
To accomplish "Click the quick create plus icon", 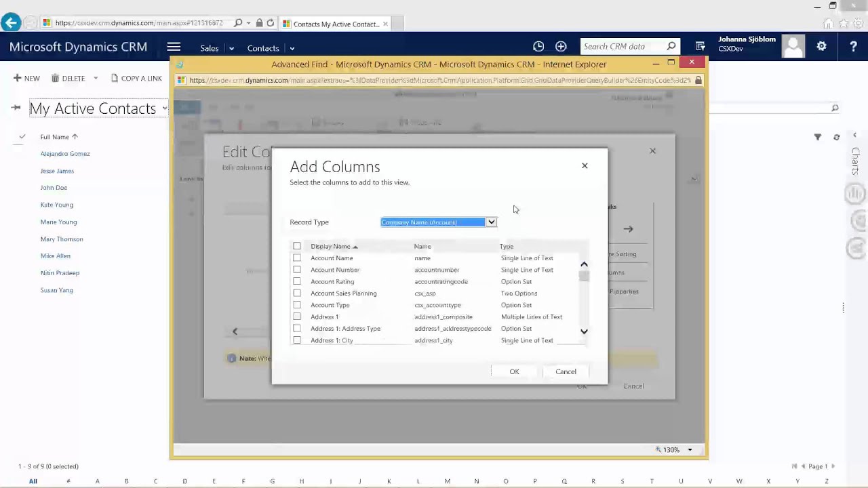I will pos(561,47).
